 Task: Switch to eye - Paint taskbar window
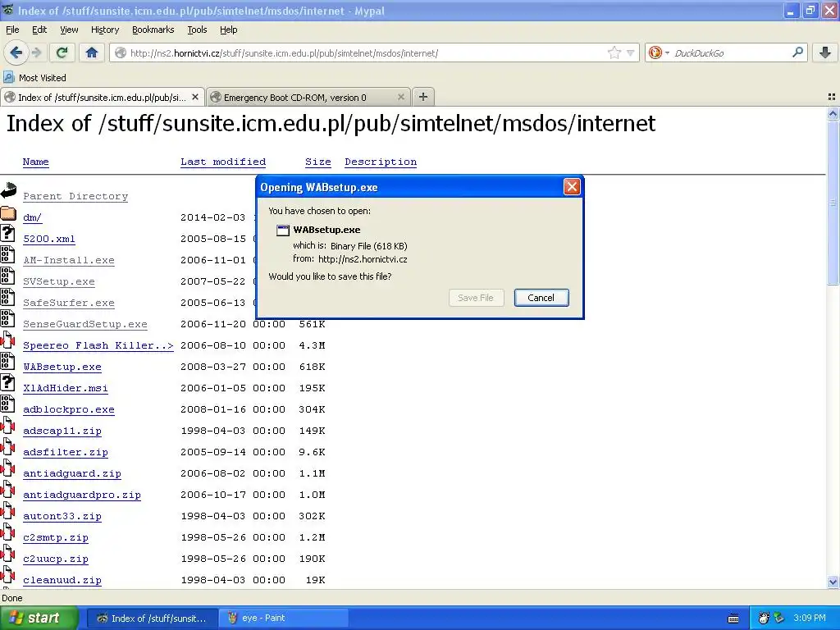pyautogui.click(x=284, y=618)
